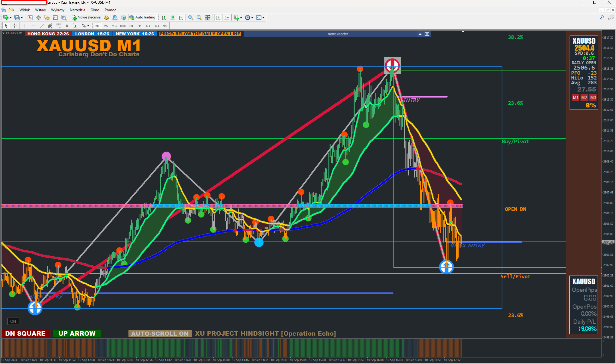The height and width of the screenshot is (364, 616).
Task: Tile chart windows icon
Action: (x=208, y=17)
